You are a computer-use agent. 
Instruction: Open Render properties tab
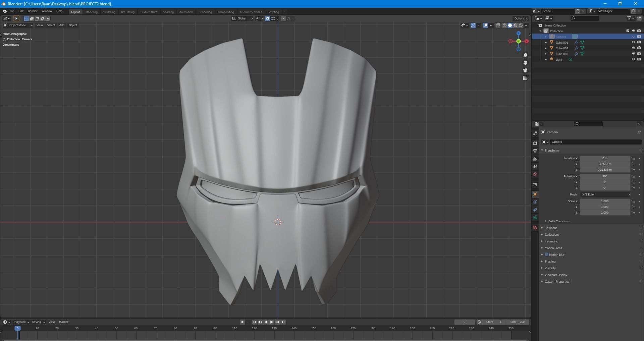point(535,143)
